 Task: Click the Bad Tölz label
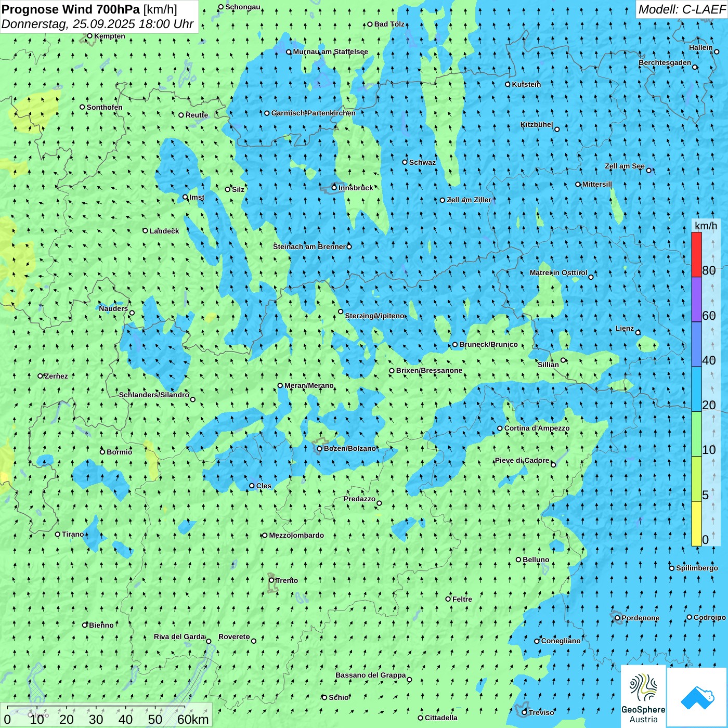[389, 24]
